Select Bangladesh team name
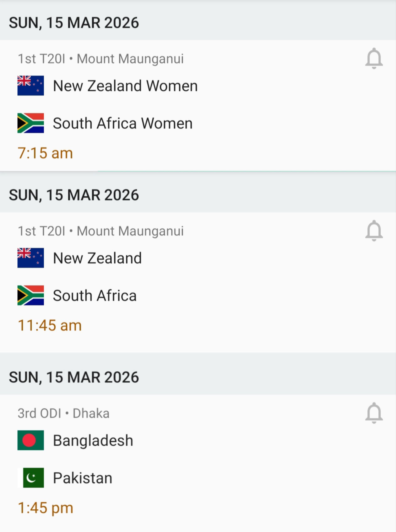 pyautogui.click(x=93, y=440)
